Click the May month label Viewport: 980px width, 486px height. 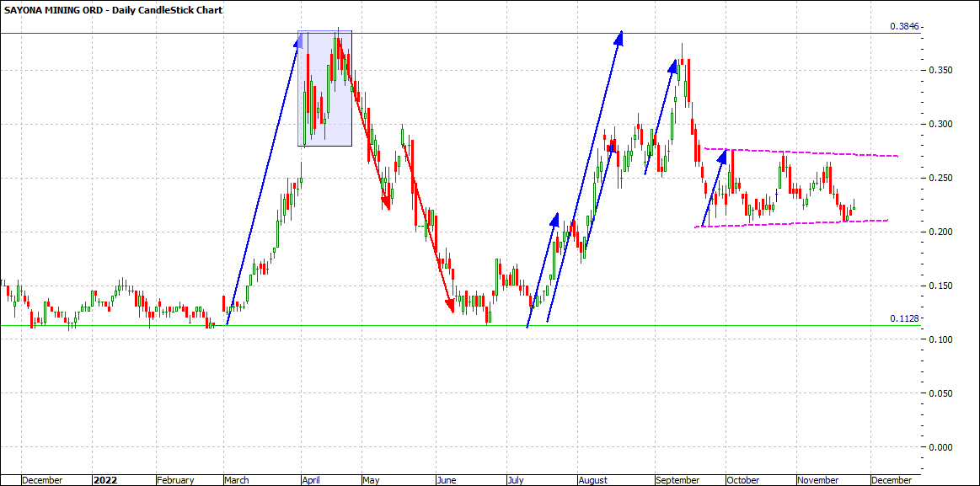(x=371, y=480)
